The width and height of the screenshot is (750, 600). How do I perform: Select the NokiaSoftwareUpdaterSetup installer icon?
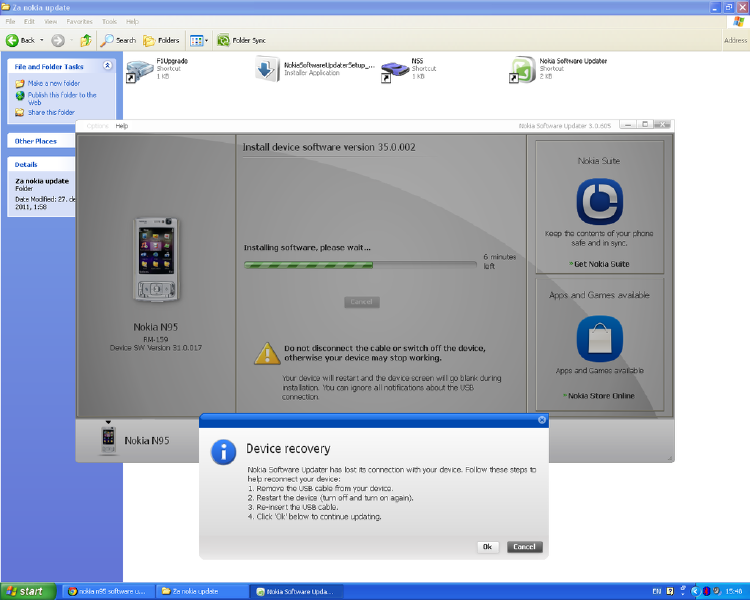[x=267, y=69]
